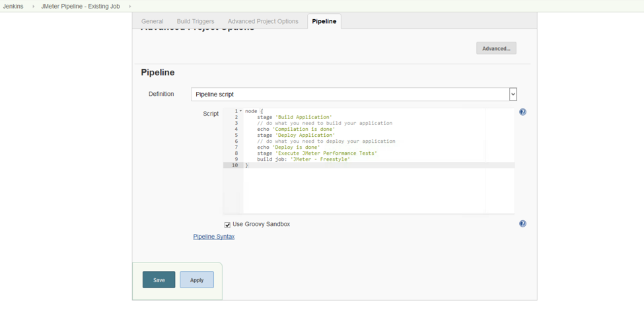Click the Advanced... button

coord(496,48)
